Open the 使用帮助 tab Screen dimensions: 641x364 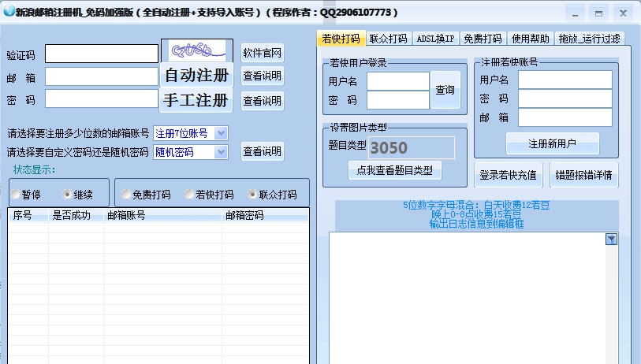(530, 39)
